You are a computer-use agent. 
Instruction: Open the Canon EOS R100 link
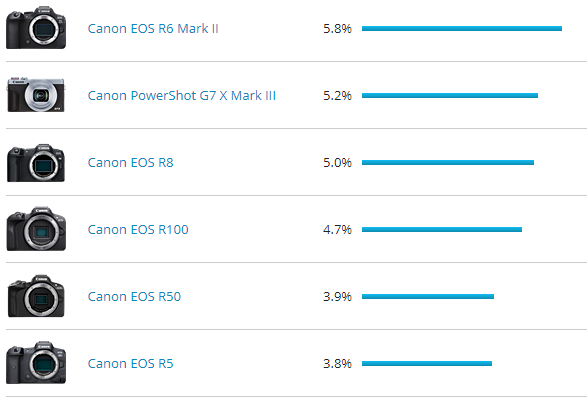click(x=138, y=230)
